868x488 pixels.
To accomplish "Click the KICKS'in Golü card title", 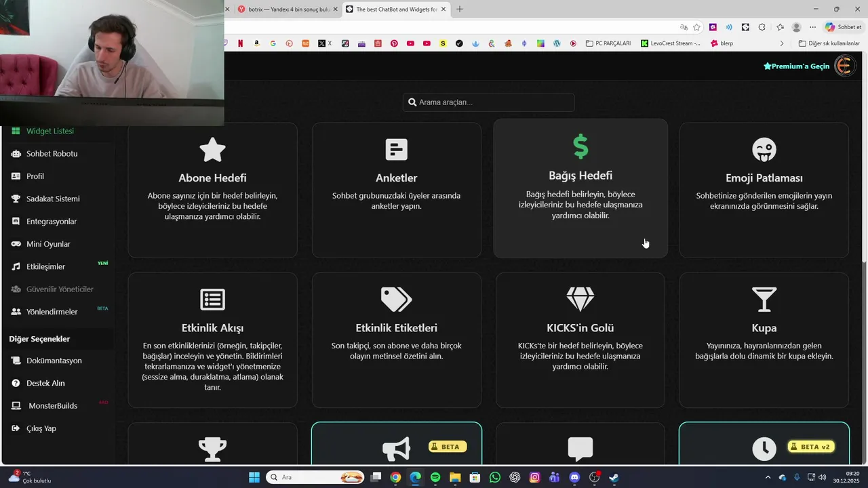I will pyautogui.click(x=580, y=328).
